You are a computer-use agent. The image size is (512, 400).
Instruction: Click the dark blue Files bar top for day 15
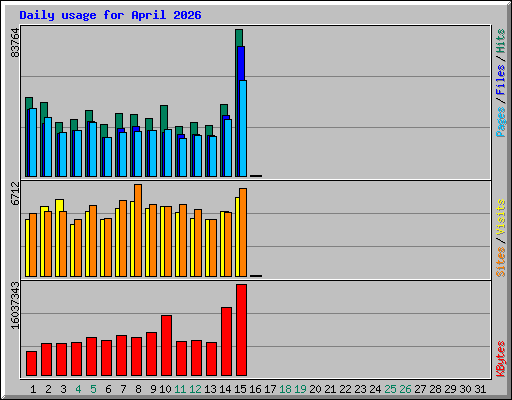(241, 63)
